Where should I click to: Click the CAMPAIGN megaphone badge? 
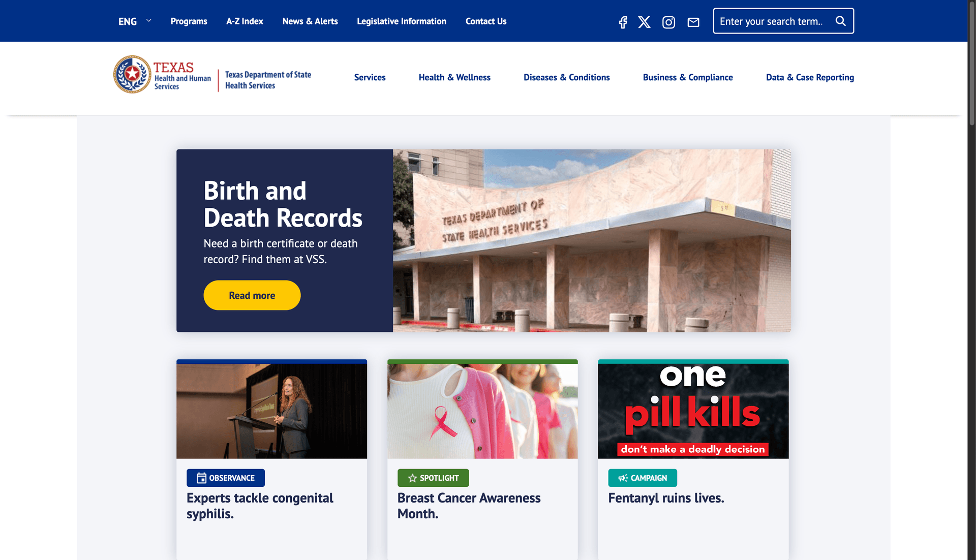(x=643, y=478)
